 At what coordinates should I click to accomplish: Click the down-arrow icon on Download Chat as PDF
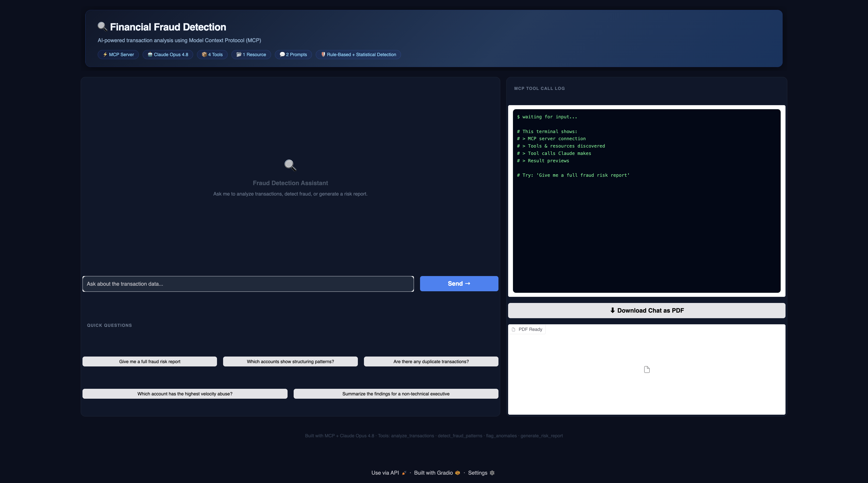[613, 310]
